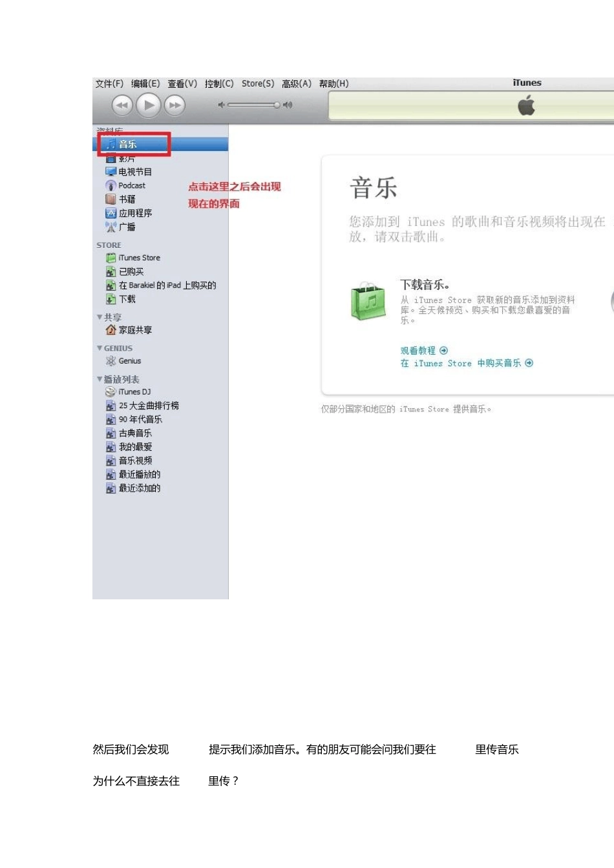Open the 查看(V) menu
Viewport: 614px width, 868px height.
click(x=182, y=83)
